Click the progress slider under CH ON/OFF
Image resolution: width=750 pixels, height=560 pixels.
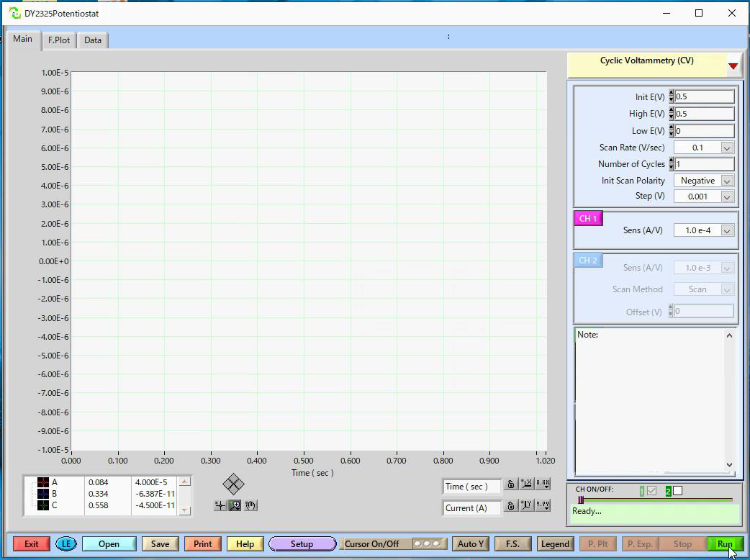tap(581, 499)
